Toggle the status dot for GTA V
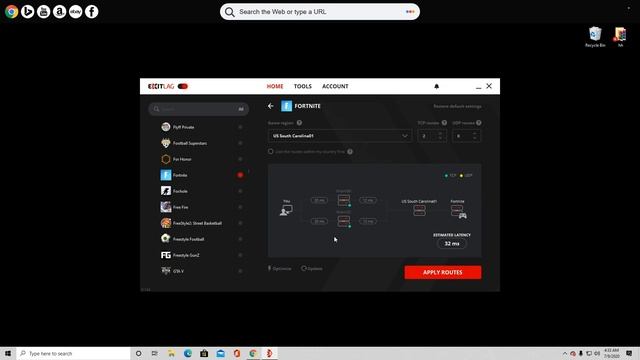 tap(240, 271)
